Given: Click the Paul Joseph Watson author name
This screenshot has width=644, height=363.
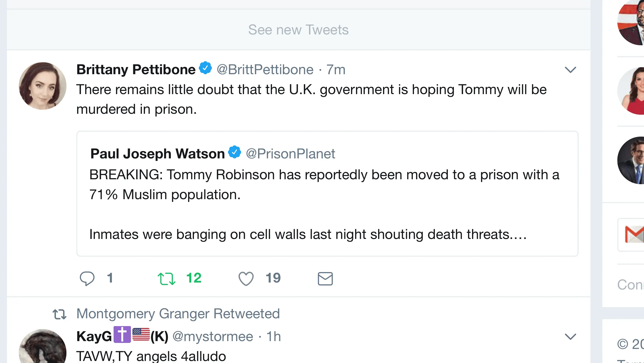Looking at the screenshot, I should (x=157, y=153).
